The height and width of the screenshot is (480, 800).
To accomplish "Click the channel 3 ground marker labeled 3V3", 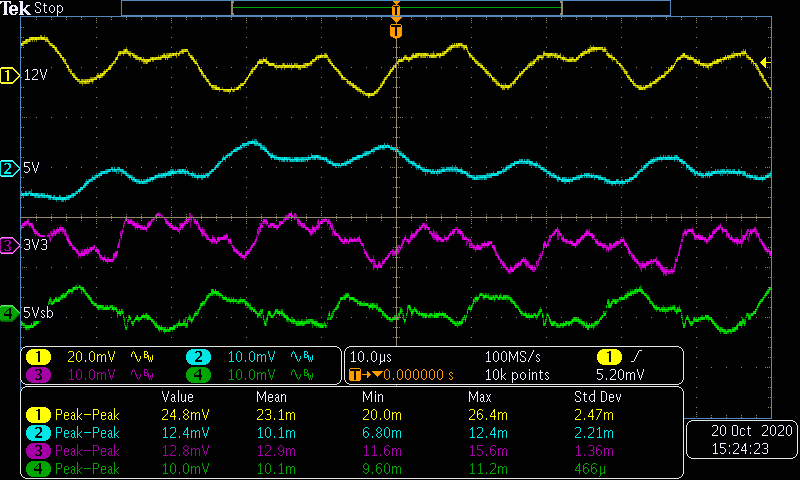I will pos(9,245).
